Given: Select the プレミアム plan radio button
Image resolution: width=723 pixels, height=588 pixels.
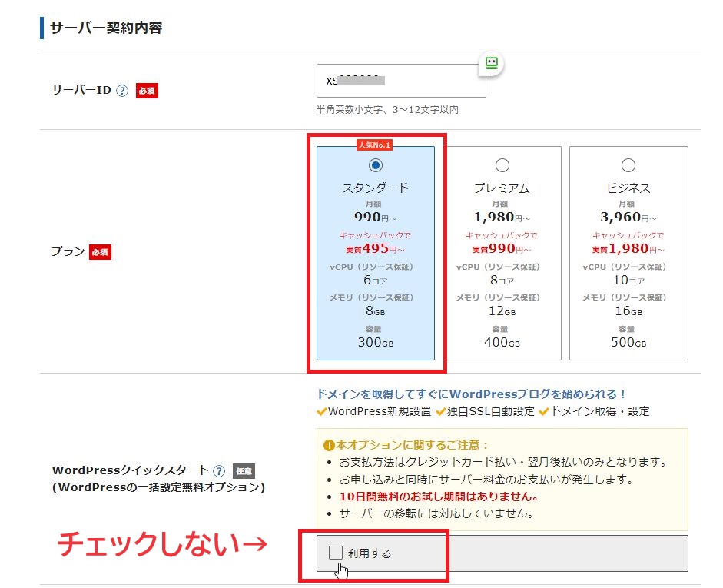Looking at the screenshot, I should (502, 165).
